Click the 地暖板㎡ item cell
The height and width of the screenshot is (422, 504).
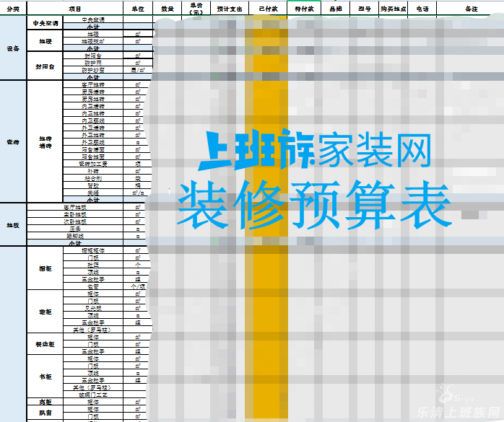click(93, 41)
